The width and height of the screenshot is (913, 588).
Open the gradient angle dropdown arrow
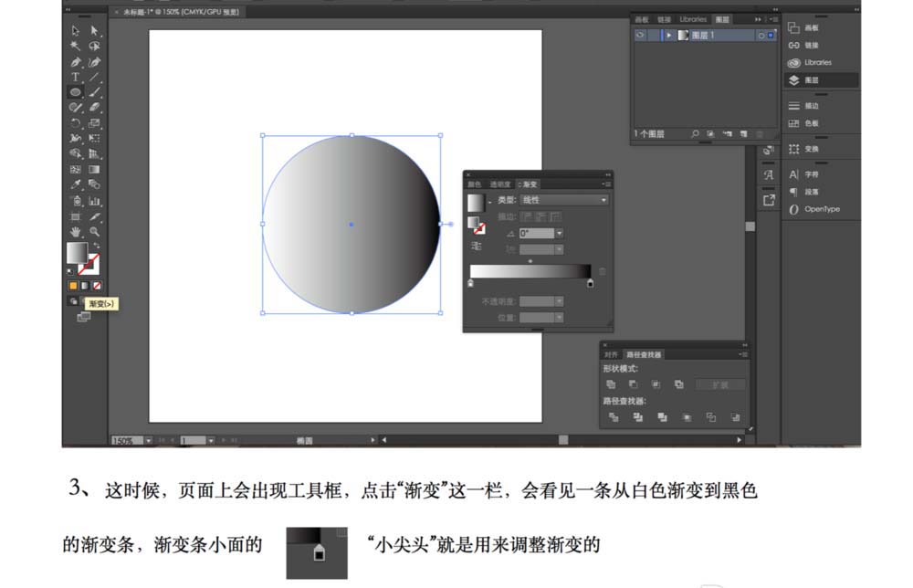[559, 234]
